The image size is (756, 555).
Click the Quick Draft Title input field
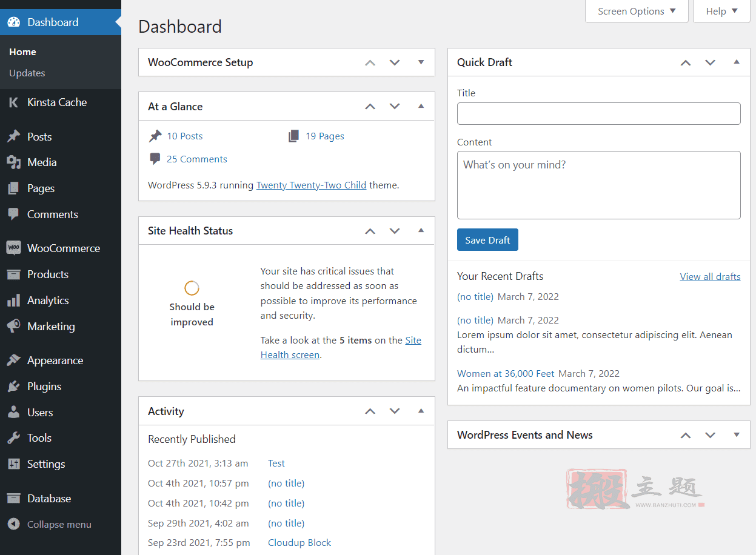pos(599,113)
